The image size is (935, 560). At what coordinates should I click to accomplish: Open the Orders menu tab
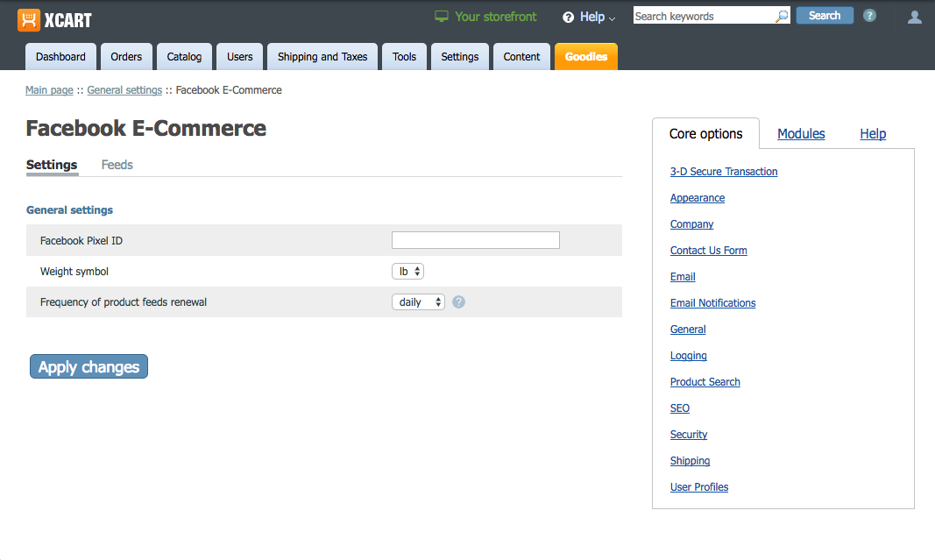coord(126,57)
